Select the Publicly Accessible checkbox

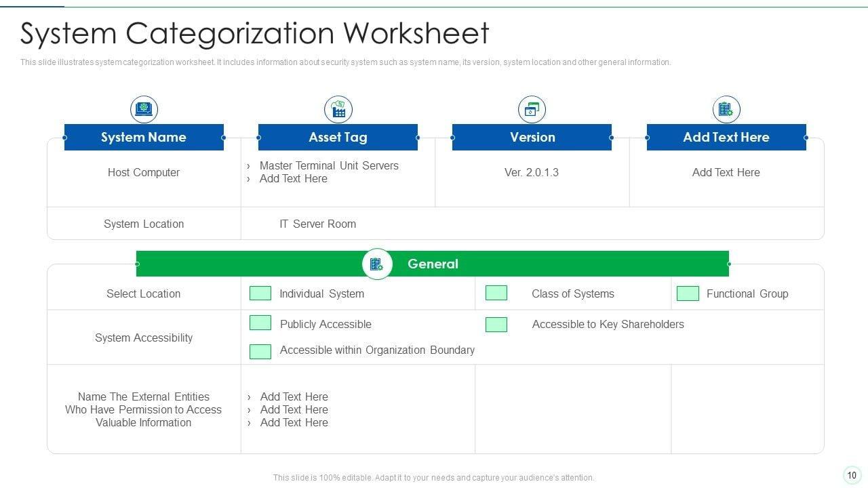260,323
